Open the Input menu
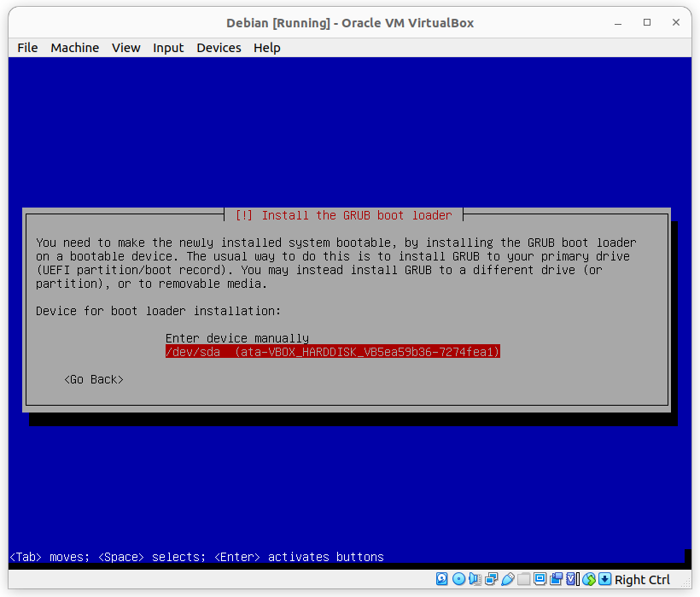The image size is (700, 597). [x=168, y=48]
